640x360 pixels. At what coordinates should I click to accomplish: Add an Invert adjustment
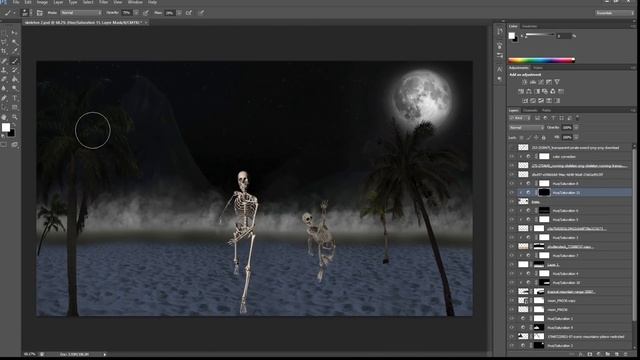coord(525,100)
